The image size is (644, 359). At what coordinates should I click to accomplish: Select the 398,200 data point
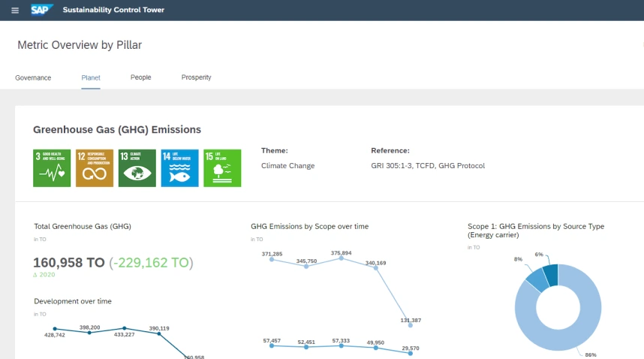tap(89, 332)
